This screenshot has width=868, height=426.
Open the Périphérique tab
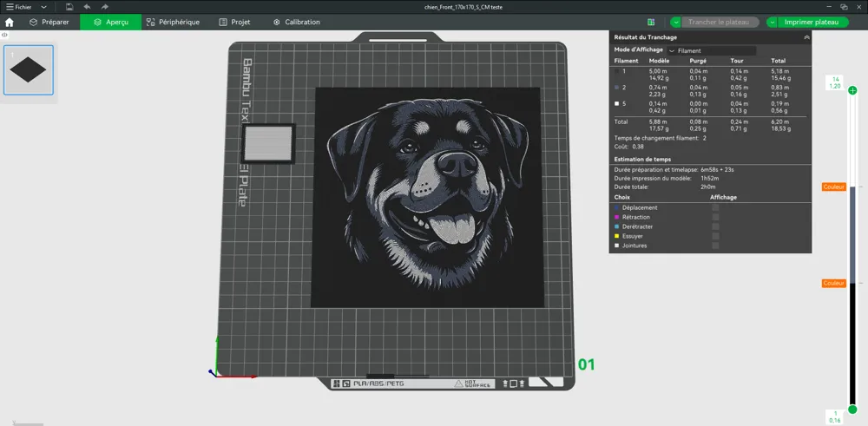173,22
